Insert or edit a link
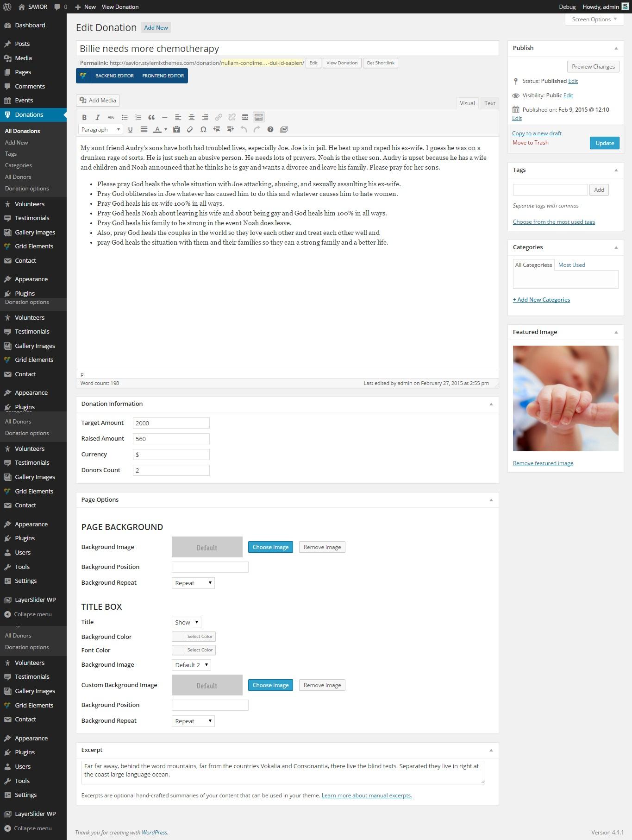 pyautogui.click(x=219, y=117)
